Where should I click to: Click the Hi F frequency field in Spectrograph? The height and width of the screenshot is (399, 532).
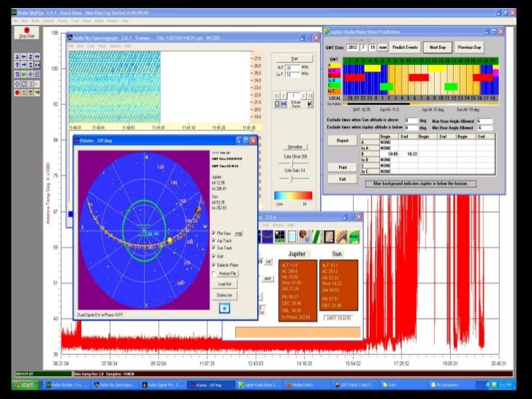292,68
